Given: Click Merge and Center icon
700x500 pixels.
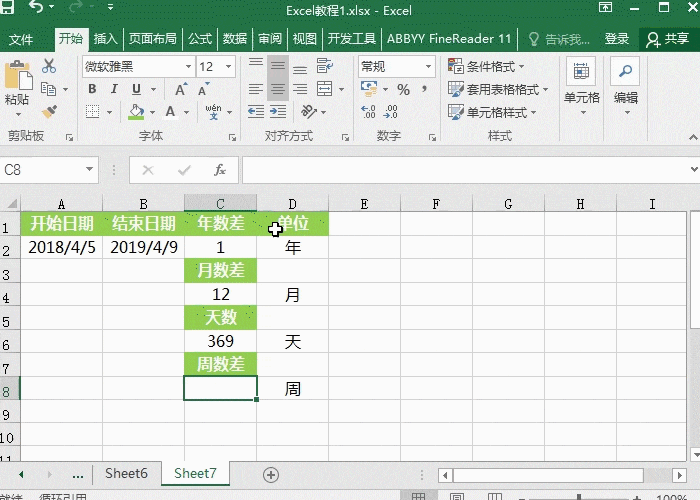Looking at the screenshot, I should coord(325,89).
